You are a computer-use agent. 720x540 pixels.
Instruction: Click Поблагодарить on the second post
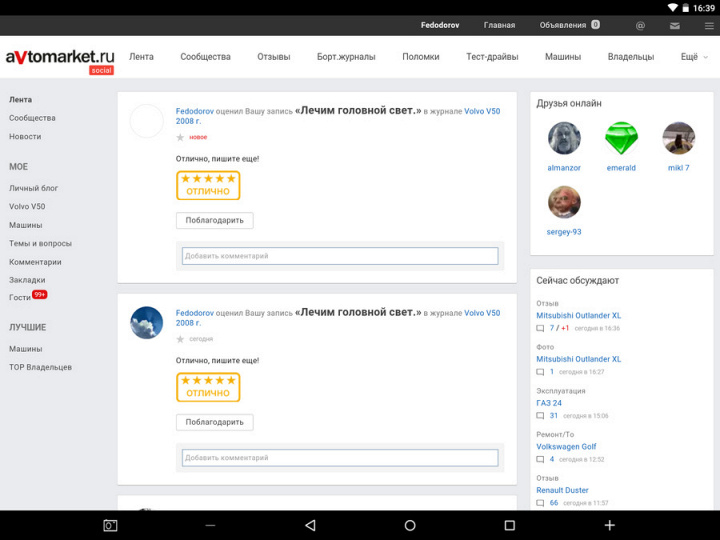pyautogui.click(x=214, y=422)
